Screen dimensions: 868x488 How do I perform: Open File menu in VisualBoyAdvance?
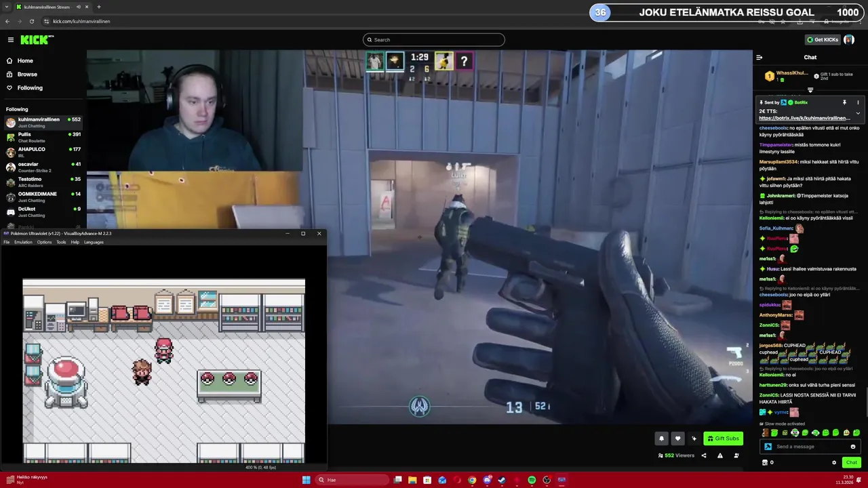tap(7, 242)
